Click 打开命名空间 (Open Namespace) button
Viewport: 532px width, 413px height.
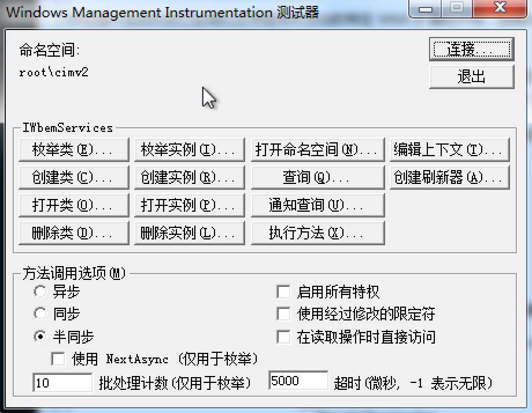pos(317,150)
